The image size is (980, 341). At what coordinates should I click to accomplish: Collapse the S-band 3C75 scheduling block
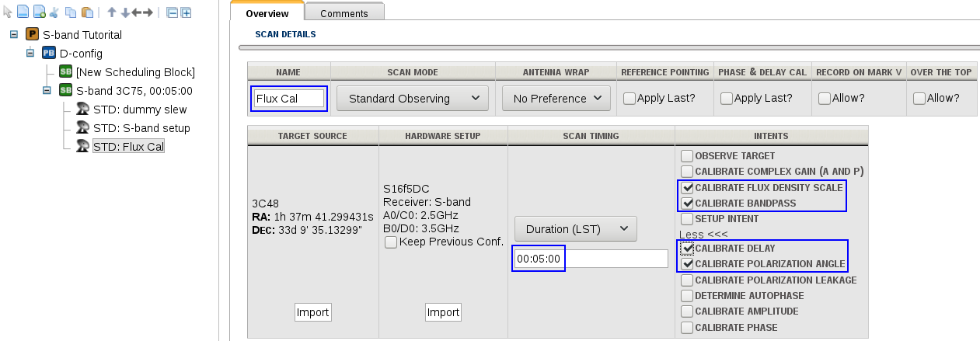tap(47, 91)
